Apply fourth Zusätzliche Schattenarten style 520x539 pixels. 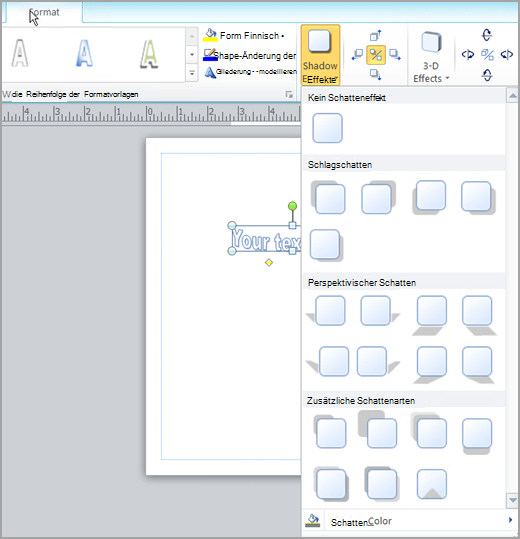(477, 436)
